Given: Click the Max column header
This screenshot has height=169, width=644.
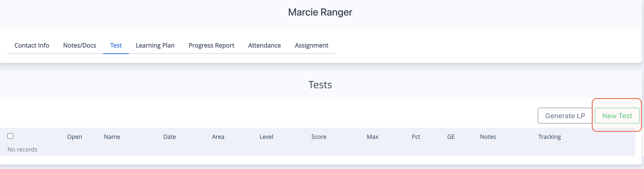Looking at the screenshot, I should point(372,137).
